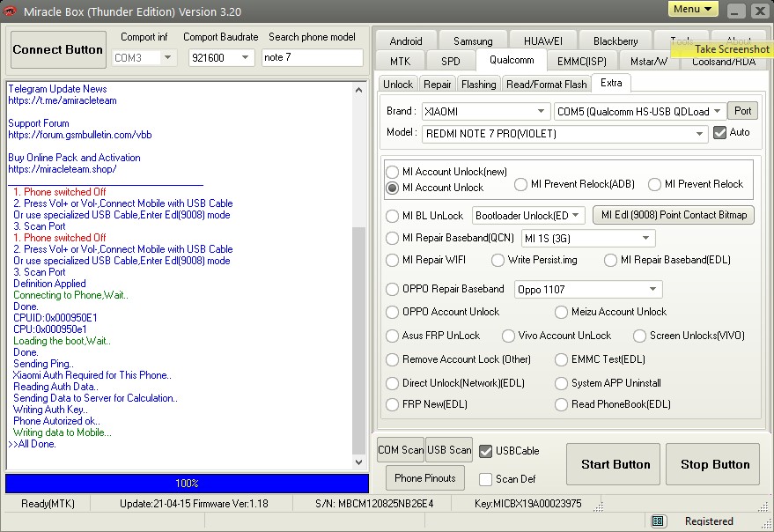Switch to the Samsung tab
Image resolution: width=774 pixels, height=532 pixels.
(473, 41)
